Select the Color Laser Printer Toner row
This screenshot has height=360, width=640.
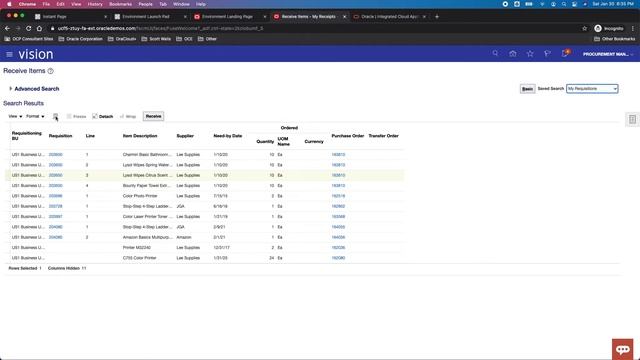click(x=204, y=217)
